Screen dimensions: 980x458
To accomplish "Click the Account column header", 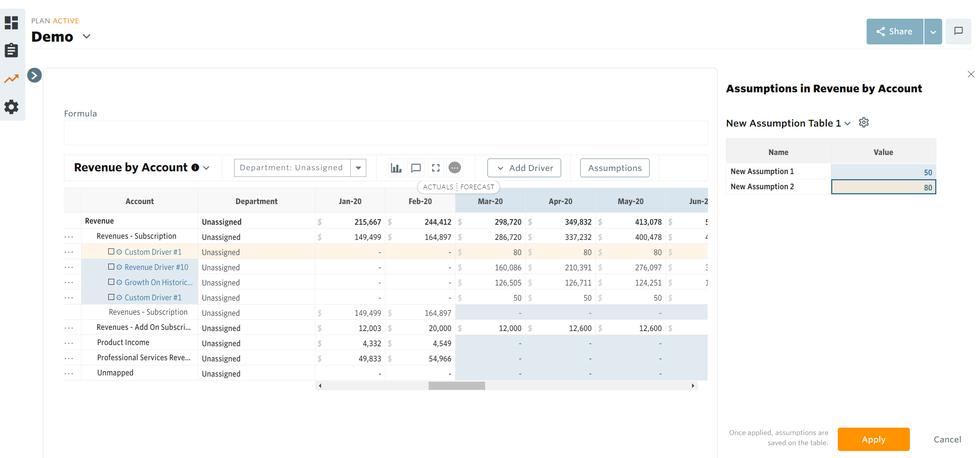I will click(139, 201).
